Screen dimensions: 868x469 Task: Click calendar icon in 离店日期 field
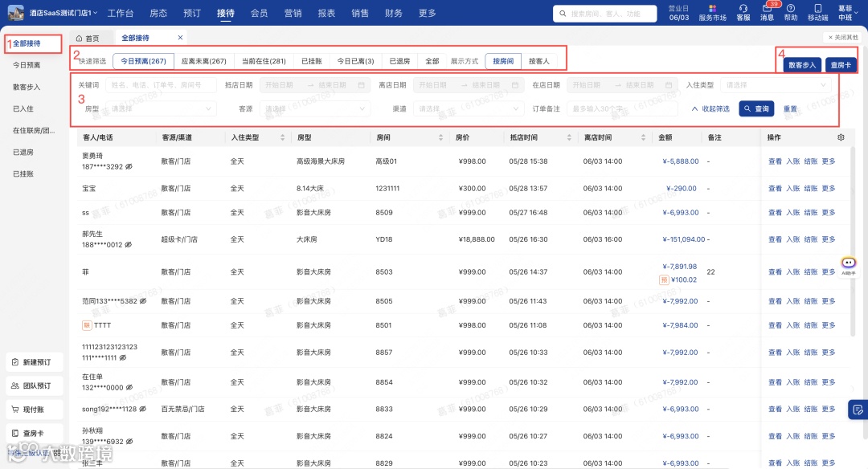pos(515,85)
